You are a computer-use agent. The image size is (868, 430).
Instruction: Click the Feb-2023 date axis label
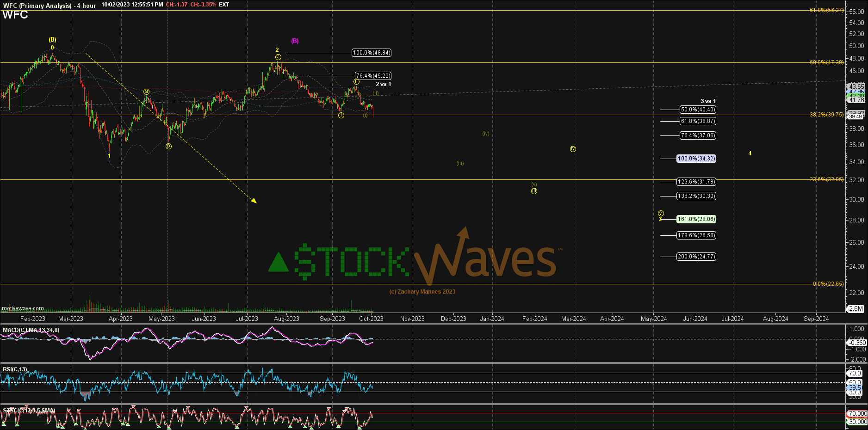(33, 319)
